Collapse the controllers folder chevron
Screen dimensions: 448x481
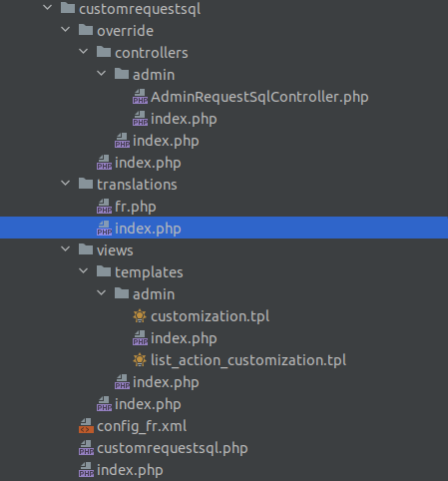(x=84, y=51)
